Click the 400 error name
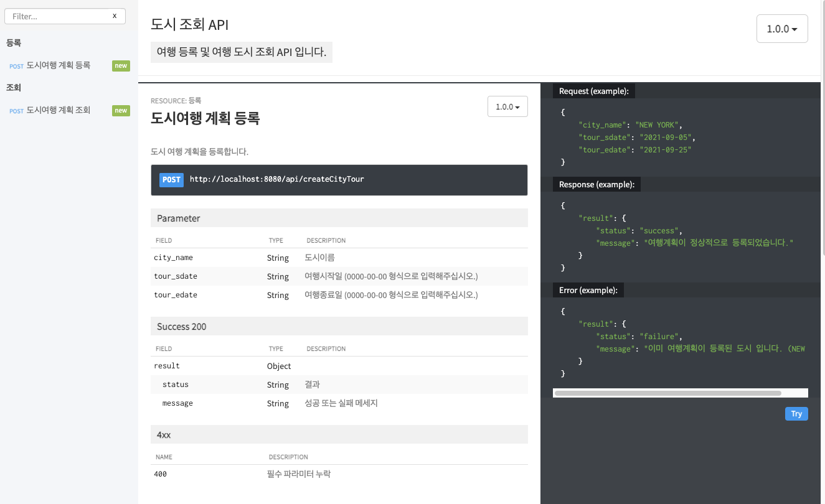 point(160,474)
